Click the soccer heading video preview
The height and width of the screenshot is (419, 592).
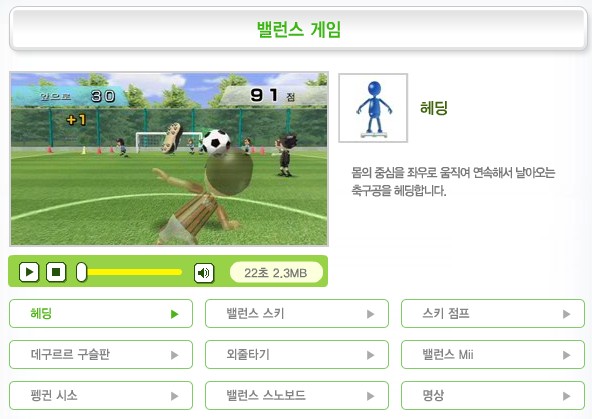(169, 159)
